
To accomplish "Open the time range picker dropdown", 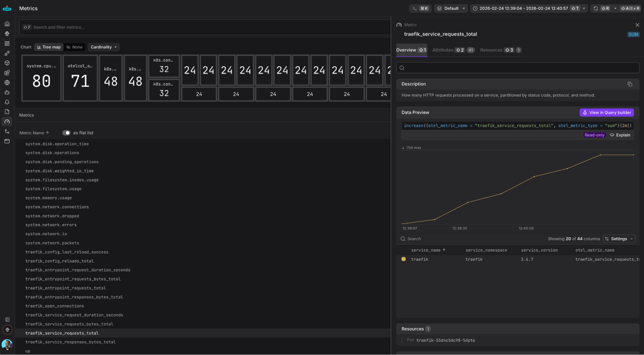I will (x=529, y=8).
